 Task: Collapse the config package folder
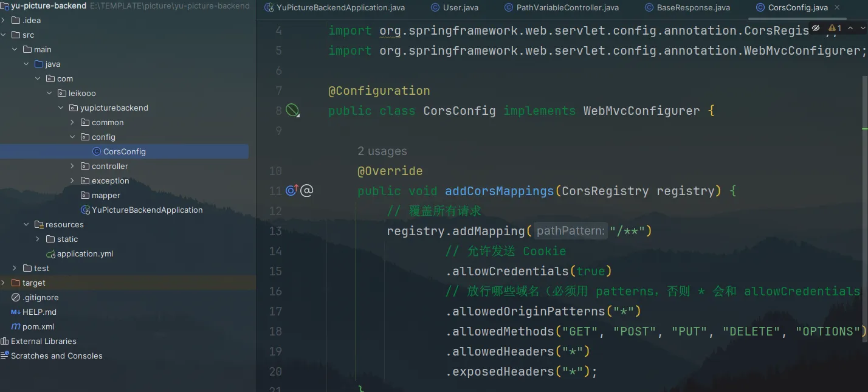(x=72, y=137)
